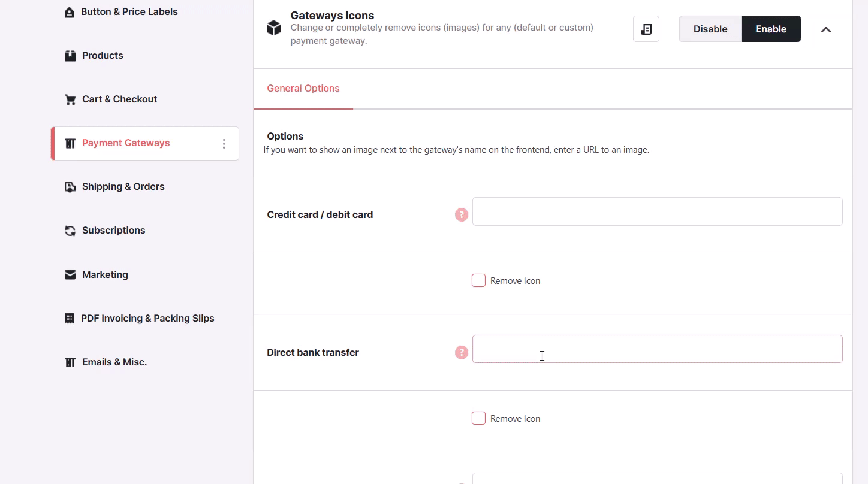The image size is (868, 484).
Task: Click the PDF Invoicing & Packing Slips icon
Action: tap(70, 319)
